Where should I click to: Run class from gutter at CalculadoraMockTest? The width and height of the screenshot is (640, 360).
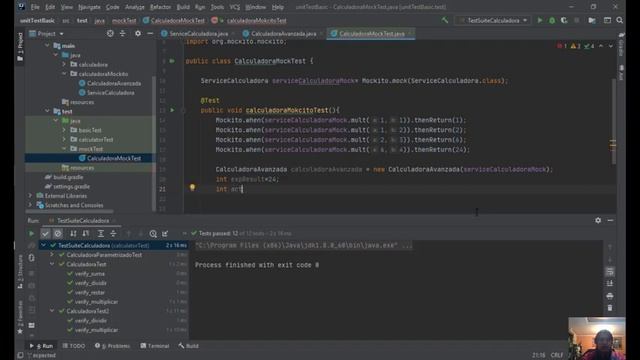coord(172,61)
